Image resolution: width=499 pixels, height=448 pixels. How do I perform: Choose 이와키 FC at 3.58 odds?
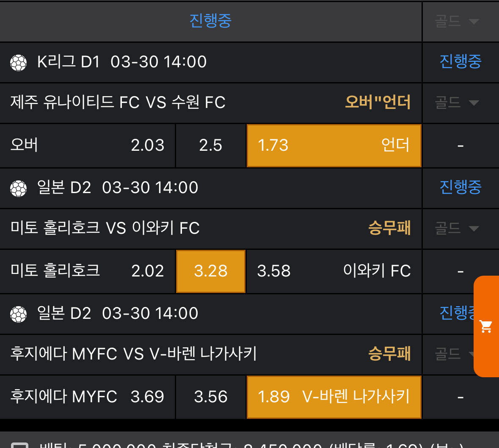[334, 271]
